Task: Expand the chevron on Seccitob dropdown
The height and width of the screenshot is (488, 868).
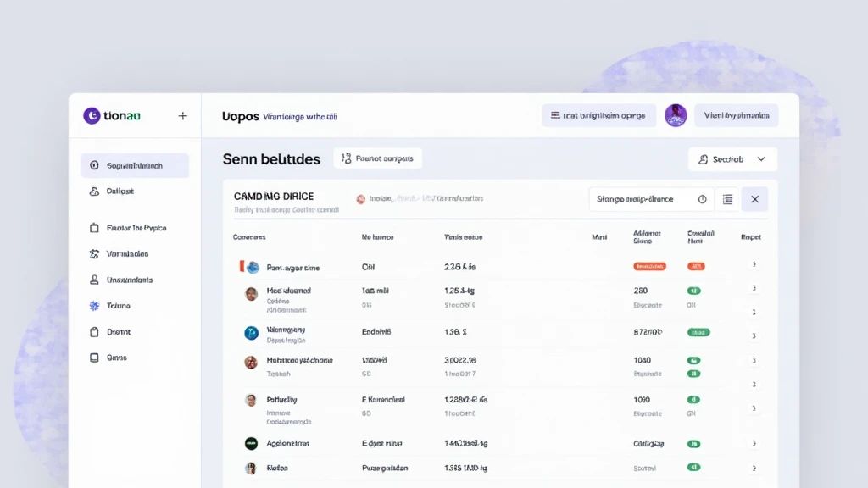Action: 761,159
